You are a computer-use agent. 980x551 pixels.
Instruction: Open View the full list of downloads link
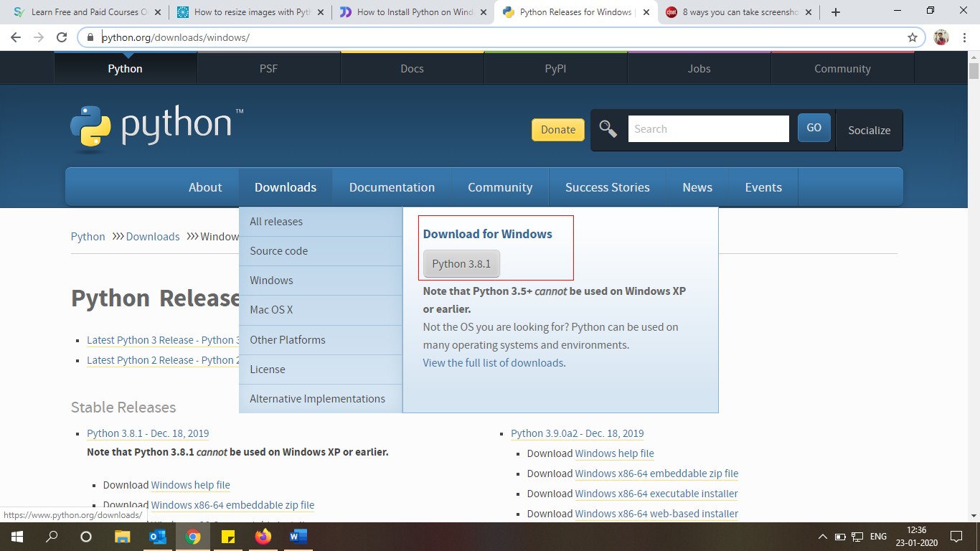coord(493,363)
